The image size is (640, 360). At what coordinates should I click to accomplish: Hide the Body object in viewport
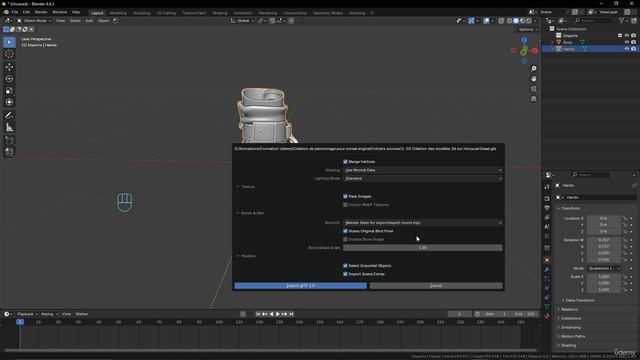pos(627,42)
